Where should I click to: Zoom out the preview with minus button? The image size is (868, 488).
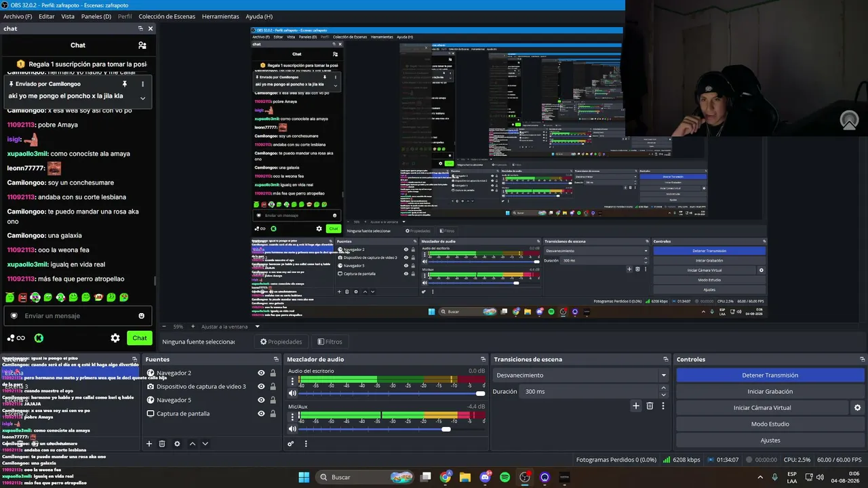coord(163,327)
